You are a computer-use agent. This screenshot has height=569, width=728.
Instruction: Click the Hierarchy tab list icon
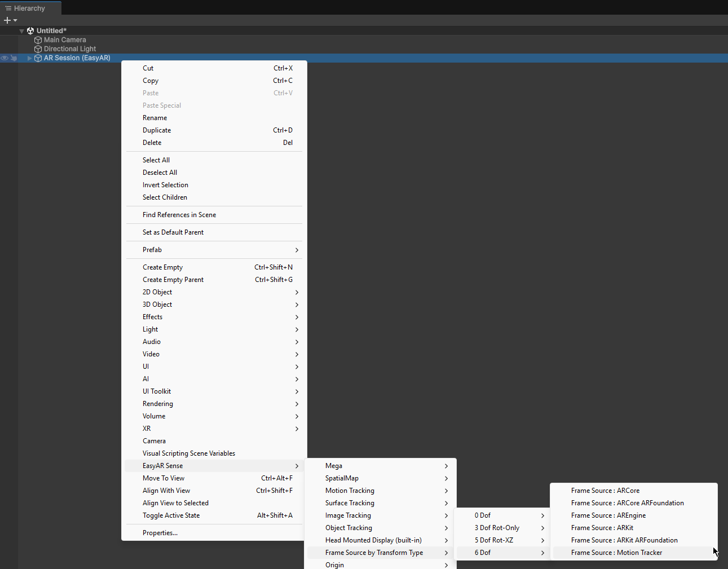(x=8, y=8)
